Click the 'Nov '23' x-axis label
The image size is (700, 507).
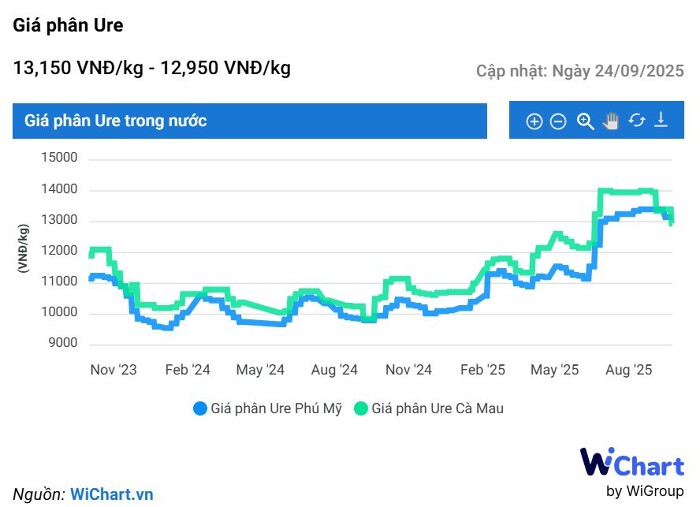click(x=114, y=370)
